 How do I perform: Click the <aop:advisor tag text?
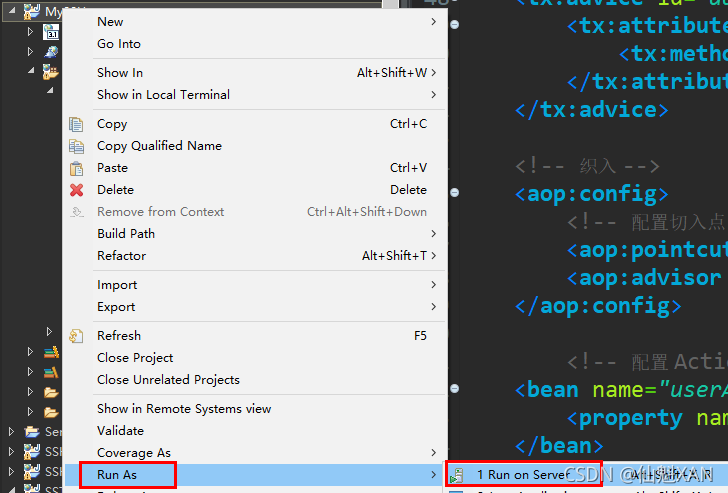click(644, 278)
